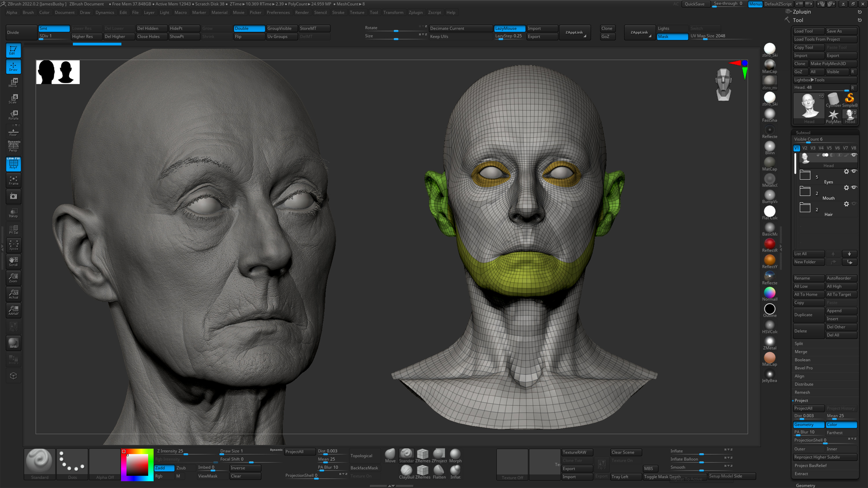868x488 pixels.
Task: Activate the Scale tool
Action: click(14, 98)
